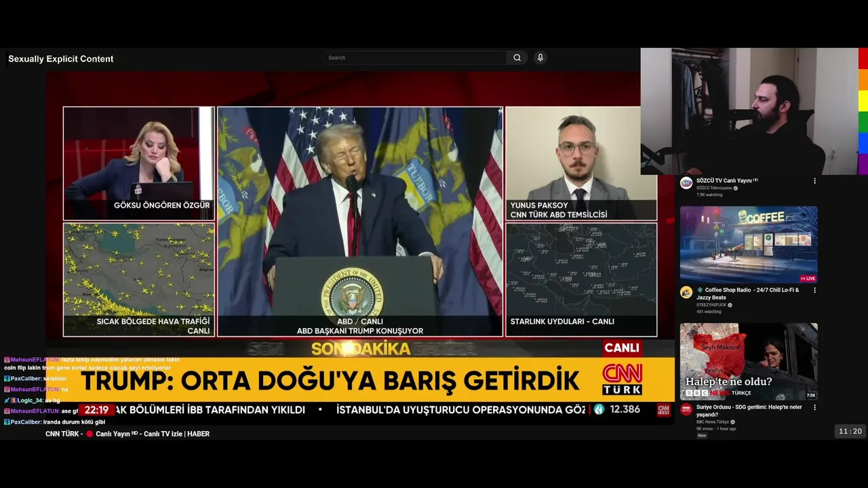
Task: Click the magnifier search button
Action: [517, 58]
